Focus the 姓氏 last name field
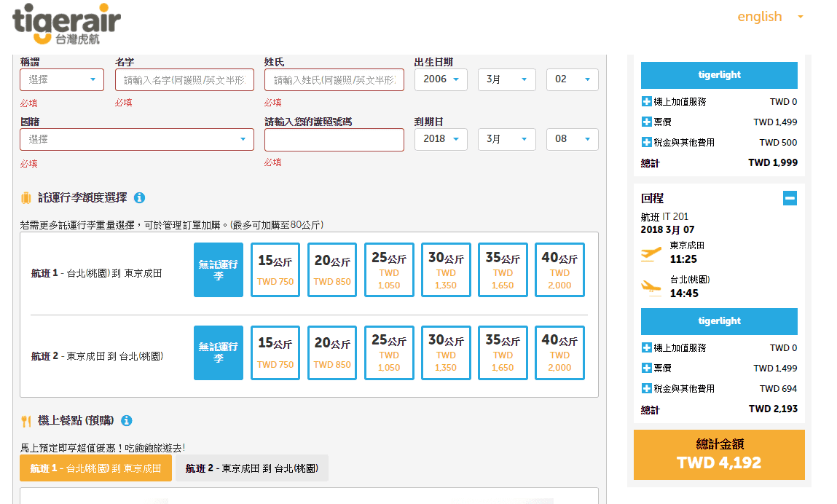 334,79
